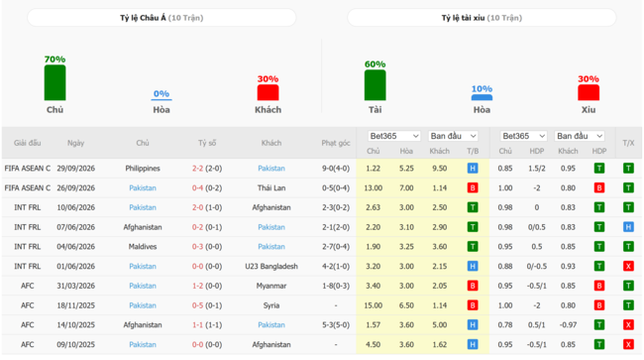
Task: Click the Phạt góc column header
Action: [336, 143]
